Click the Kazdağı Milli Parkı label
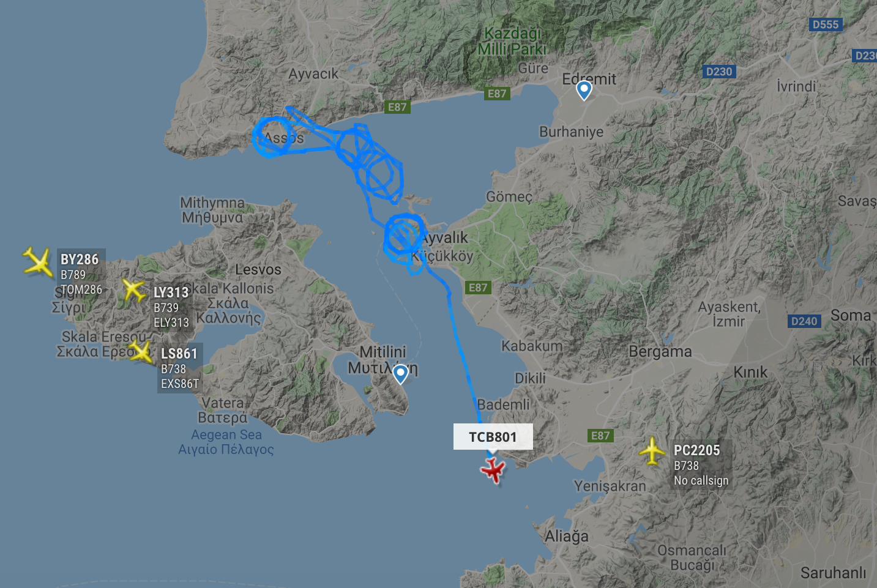The width and height of the screenshot is (877, 588). [512, 41]
